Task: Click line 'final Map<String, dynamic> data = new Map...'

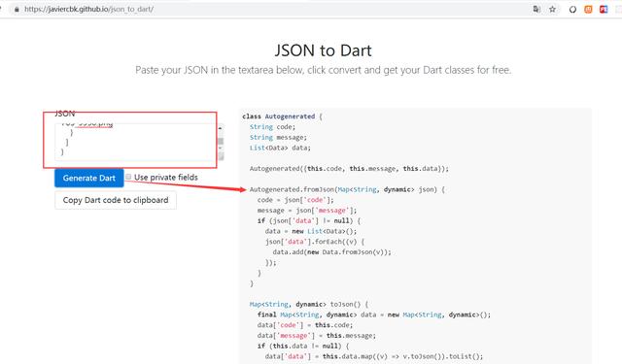Action: pyautogui.click(x=374, y=314)
